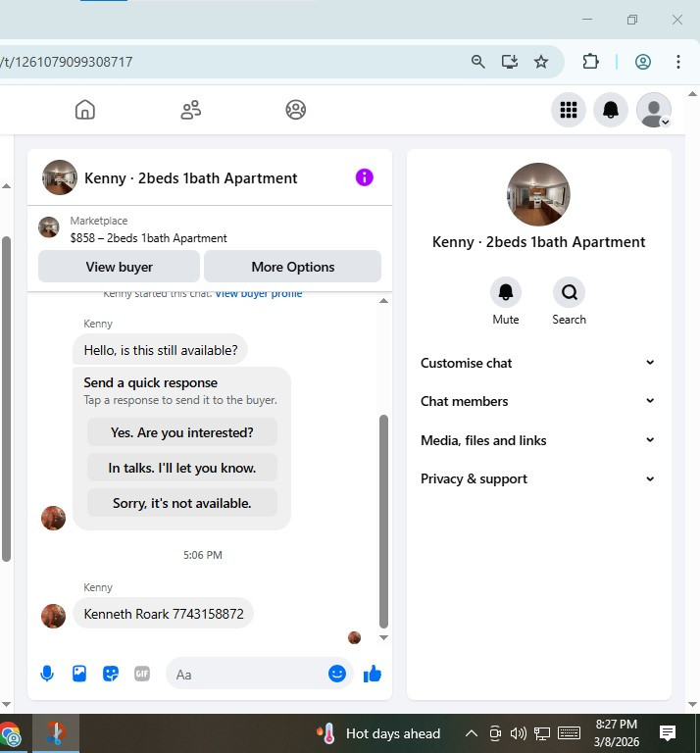
Task: Click the Chrome icon in taskbar
Action: tap(11, 734)
